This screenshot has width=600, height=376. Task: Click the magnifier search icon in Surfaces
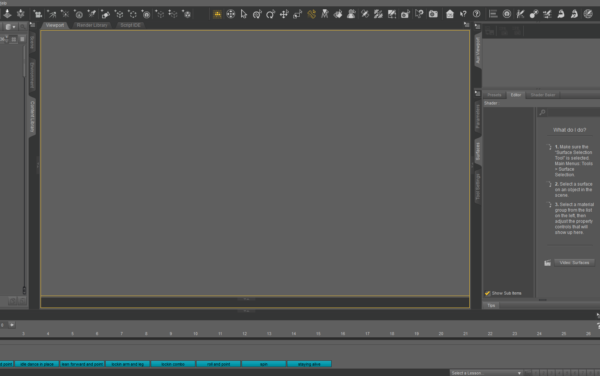[x=542, y=112]
